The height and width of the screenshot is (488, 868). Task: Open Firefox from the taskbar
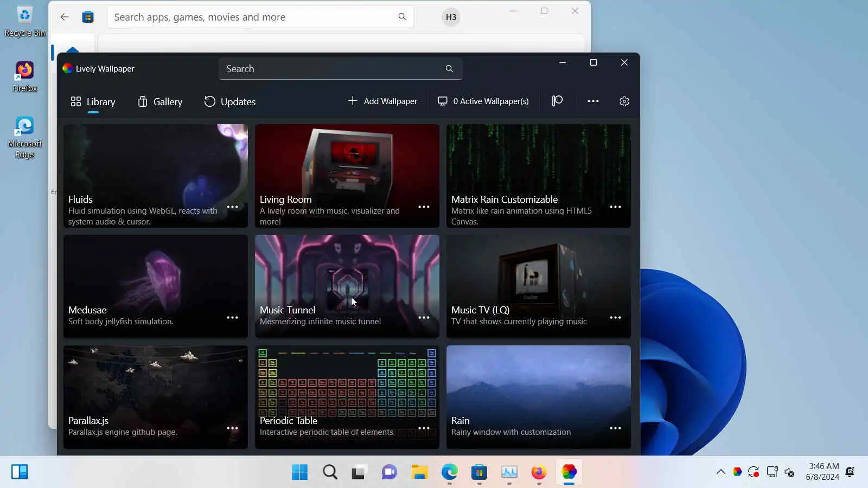point(539,472)
